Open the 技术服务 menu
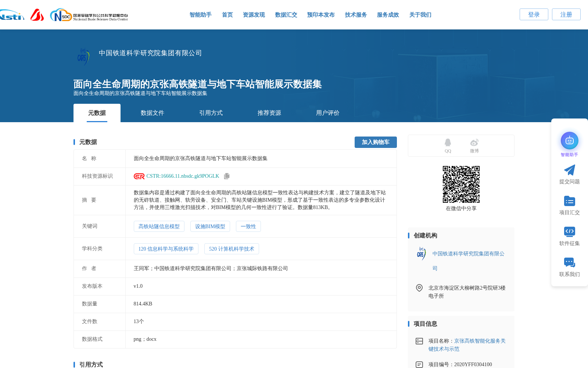This screenshot has height=368, width=588. coord(356,15)
